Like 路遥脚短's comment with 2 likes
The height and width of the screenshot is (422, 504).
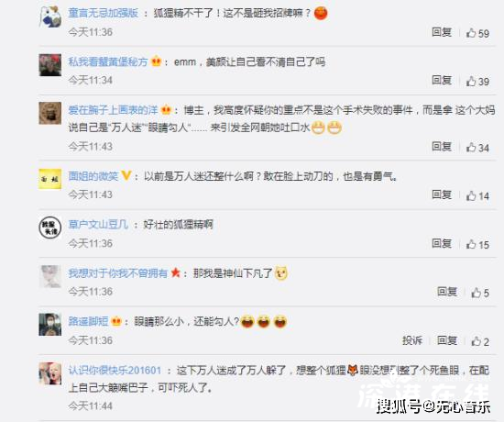click(477, 341)
